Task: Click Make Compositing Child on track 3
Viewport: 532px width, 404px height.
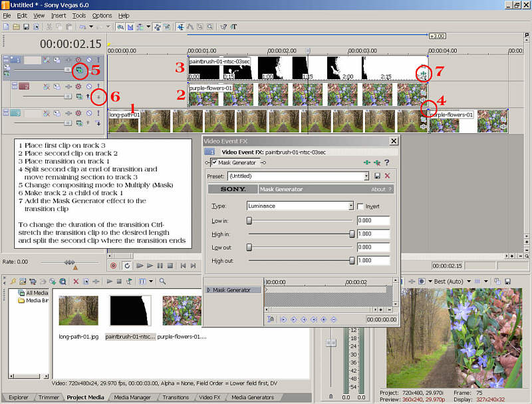Action: point(98,123)
